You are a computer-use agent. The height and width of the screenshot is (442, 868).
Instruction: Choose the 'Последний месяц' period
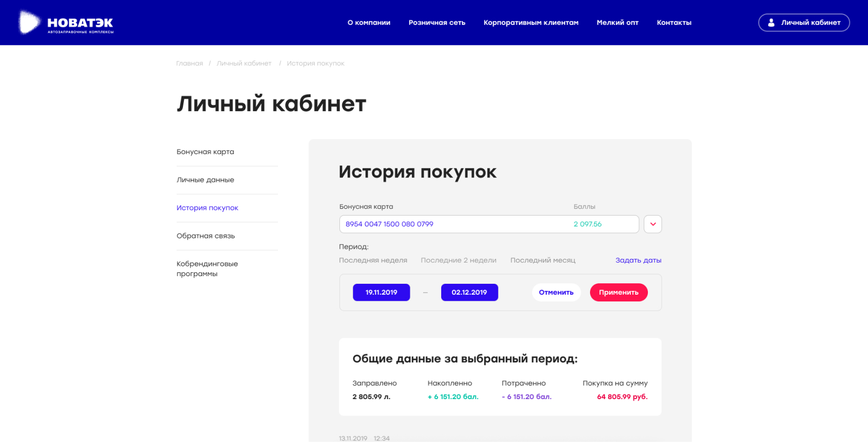tap(542, 261)
